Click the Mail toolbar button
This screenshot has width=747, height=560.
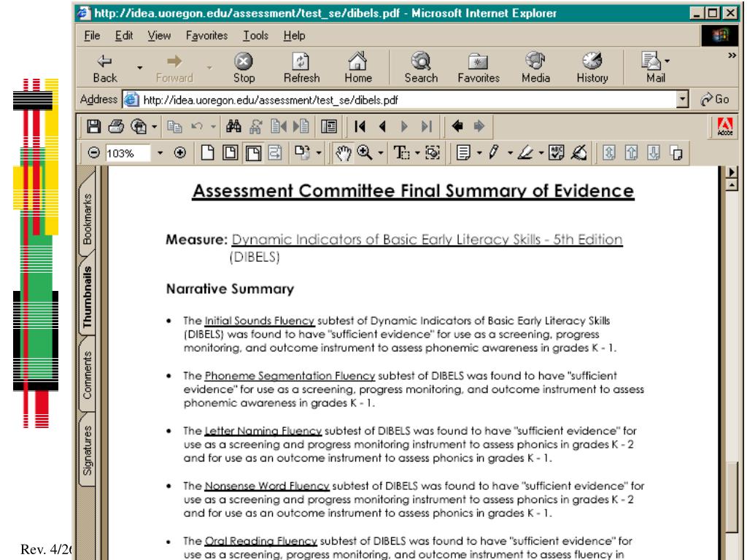coord(656,68)
